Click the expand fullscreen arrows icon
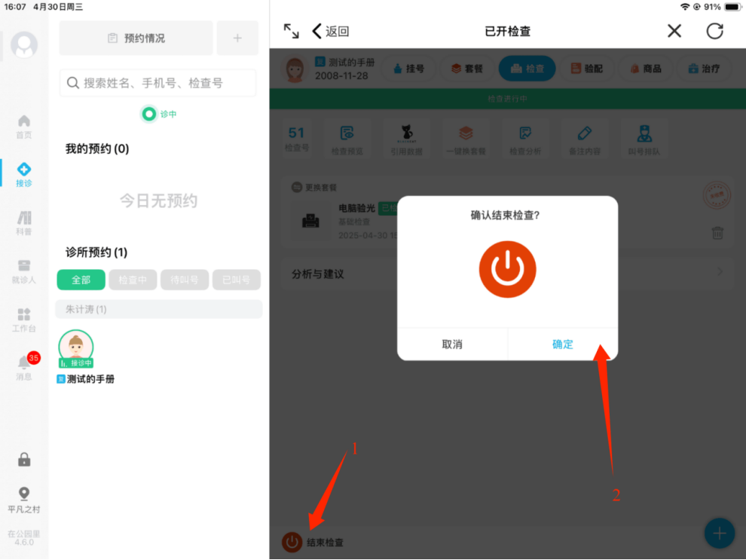 (291, 31)
